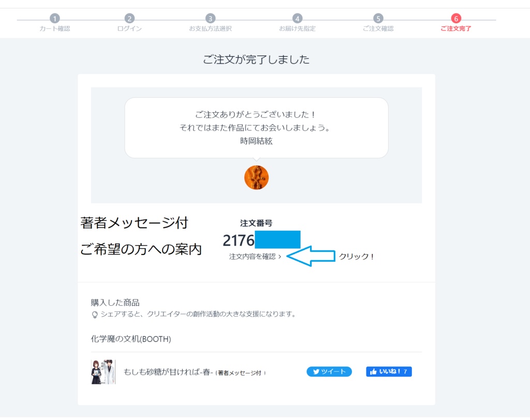
Task: Click the lightbulb icon beside the share message
Action: pos(96,313)
